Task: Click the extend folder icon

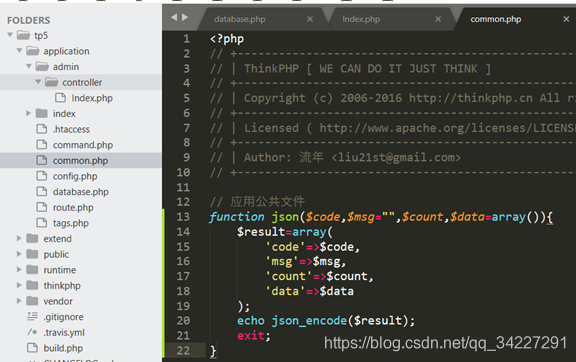Action: click(x=32, y=239)
